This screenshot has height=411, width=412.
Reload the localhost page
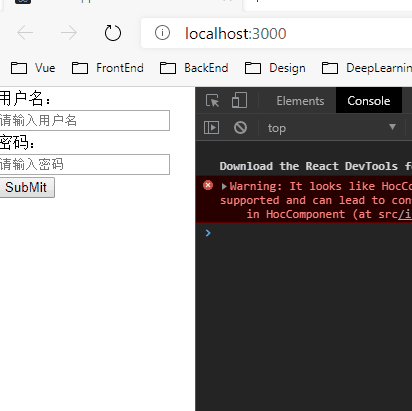(113, 33)
